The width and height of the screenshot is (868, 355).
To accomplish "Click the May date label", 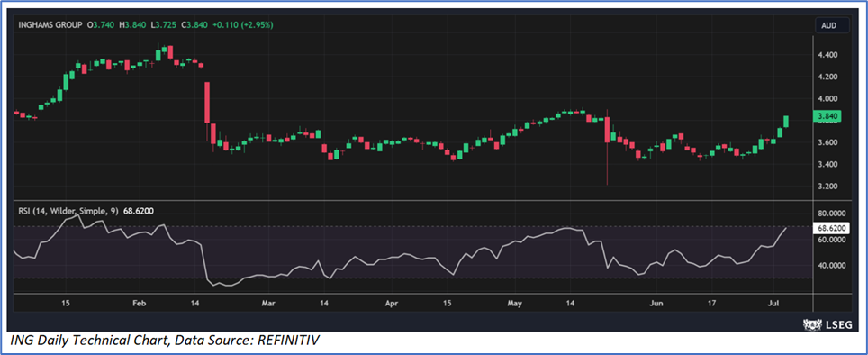I will pyautogui.click(x=515, y=303).
